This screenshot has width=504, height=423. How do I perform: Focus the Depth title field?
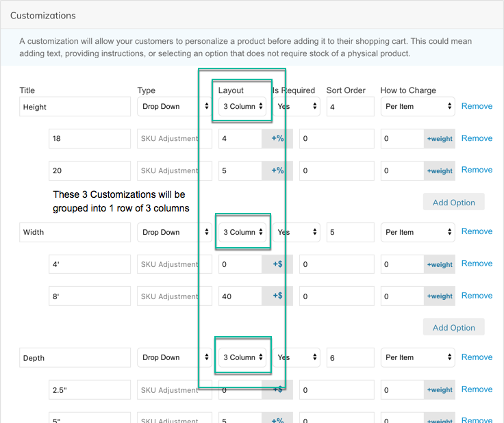pyautogui.click(x=75, y=357)
